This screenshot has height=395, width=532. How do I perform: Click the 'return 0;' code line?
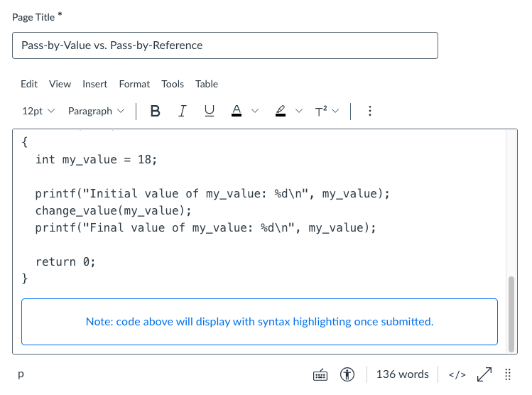point(65,261)
